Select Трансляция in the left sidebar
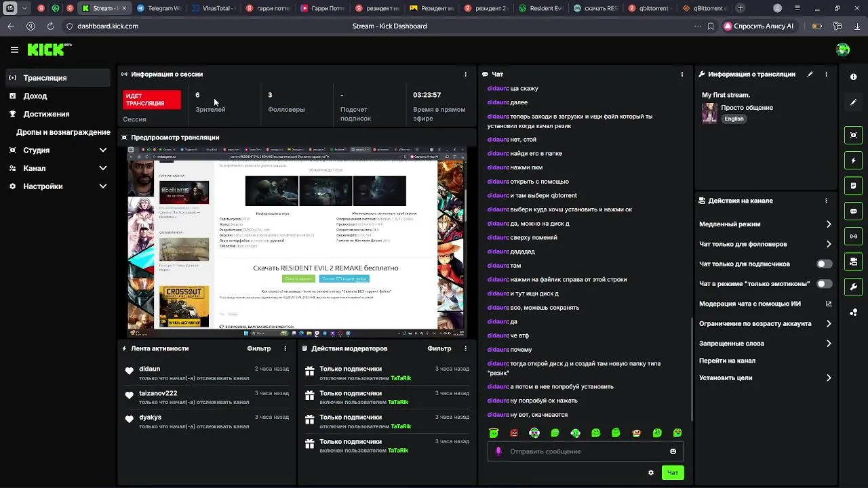 (x=58, y=78)
